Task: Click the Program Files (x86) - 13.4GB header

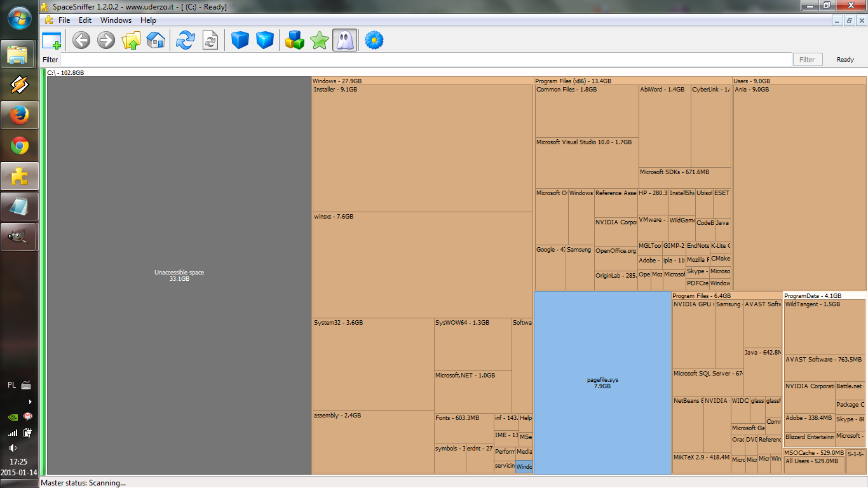Action: 633,81
